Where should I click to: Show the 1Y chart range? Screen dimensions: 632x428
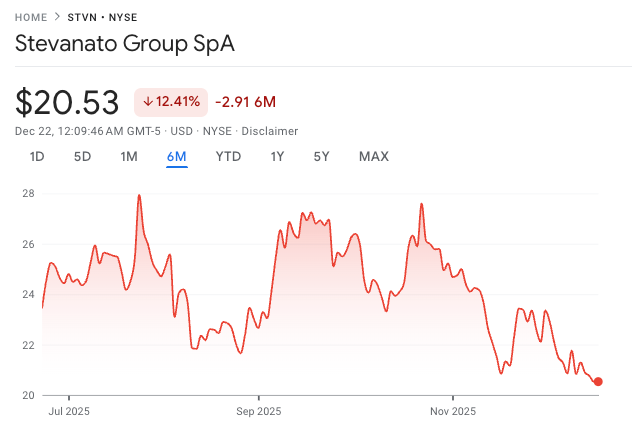(277, 156)
